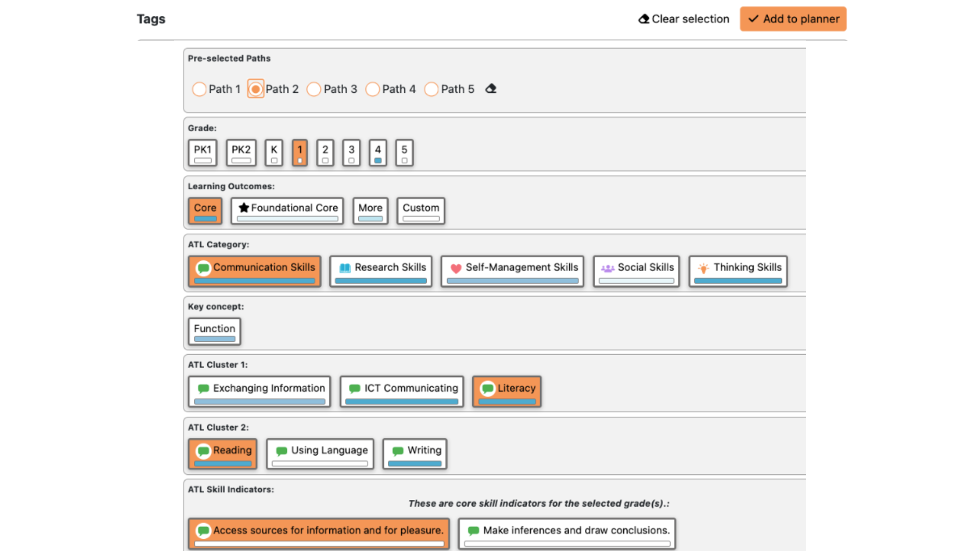Click the heart icon on Self-Management Skills
Viewport: 980px width, 551px height.
click(456, 268)
